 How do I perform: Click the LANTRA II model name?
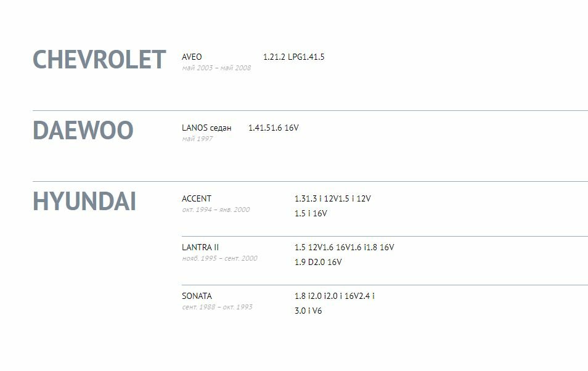coord(200,247)
